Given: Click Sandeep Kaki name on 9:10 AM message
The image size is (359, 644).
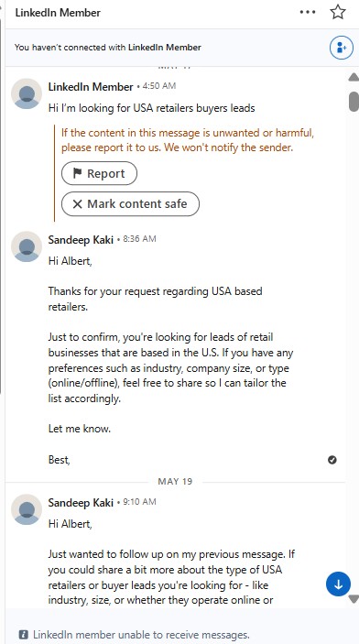Looking at the screenshot, I should point(81,502).
